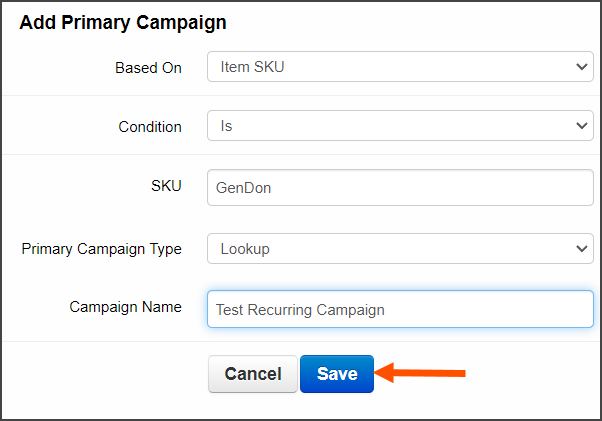Click the chevron arrow beside Lookup
602x421 pixels.
pos(582,249)
